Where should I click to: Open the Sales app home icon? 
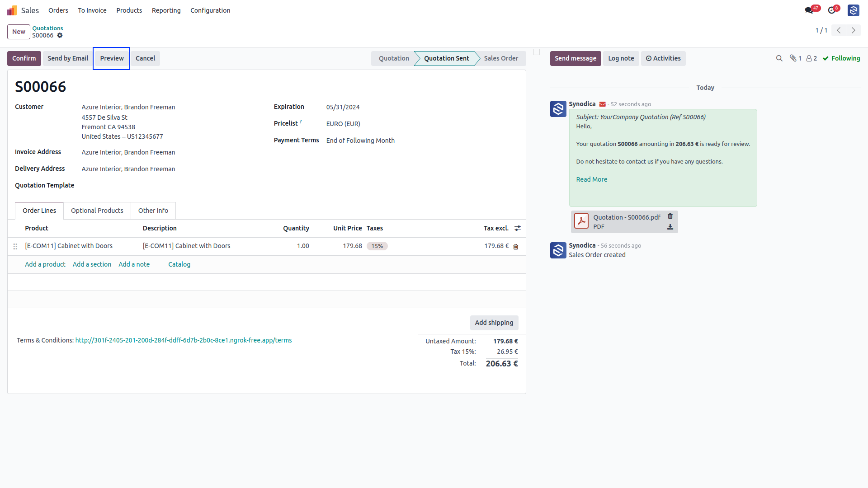(12, 10)
